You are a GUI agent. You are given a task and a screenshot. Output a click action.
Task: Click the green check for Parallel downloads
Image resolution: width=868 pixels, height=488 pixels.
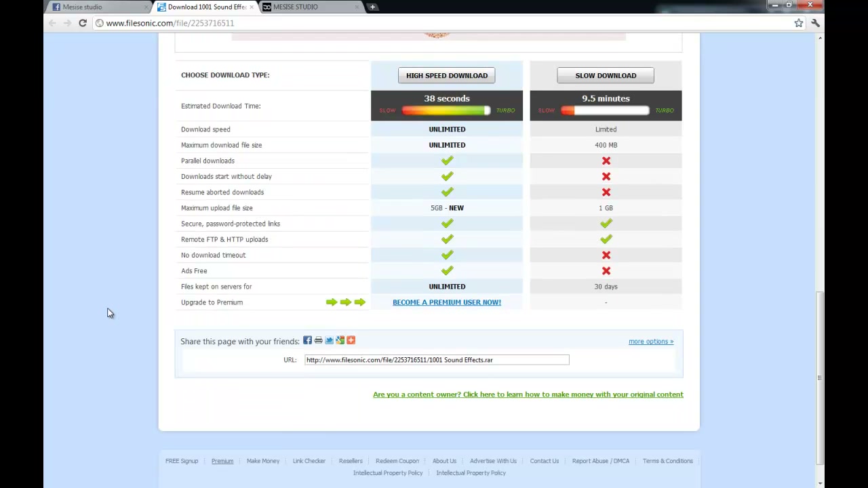click(447, 161)
